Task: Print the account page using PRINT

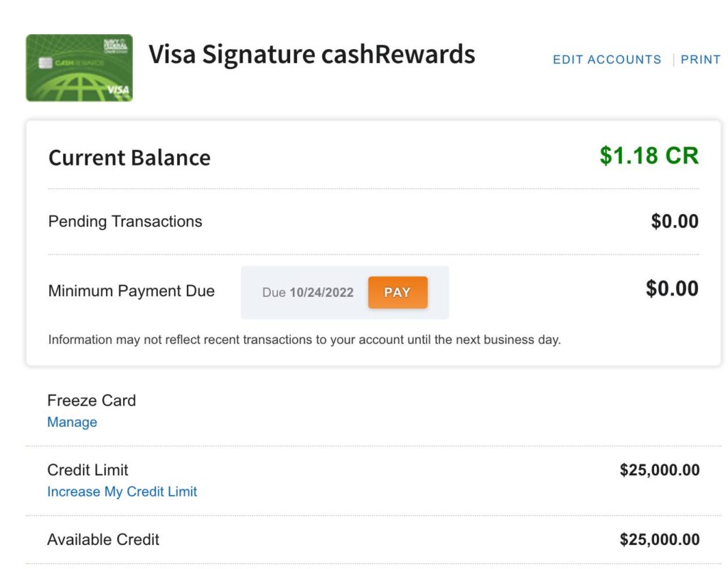Action: [700, 60]
